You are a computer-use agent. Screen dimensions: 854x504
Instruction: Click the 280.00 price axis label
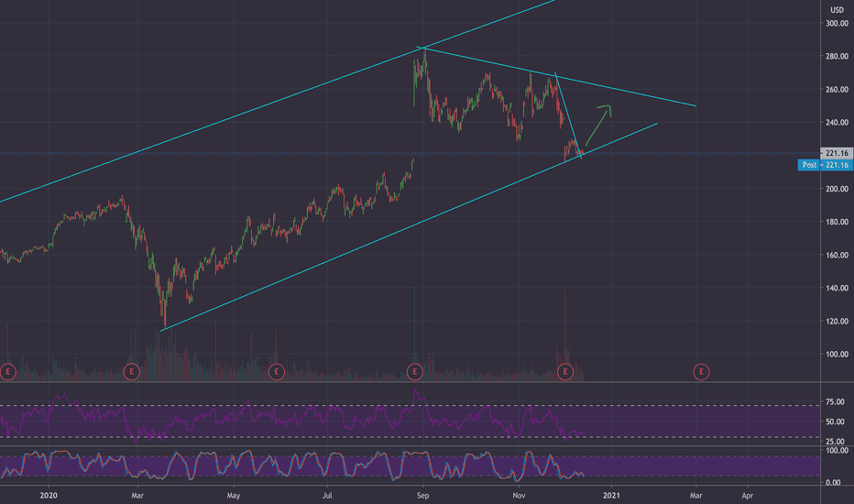[x=838, y=56]
